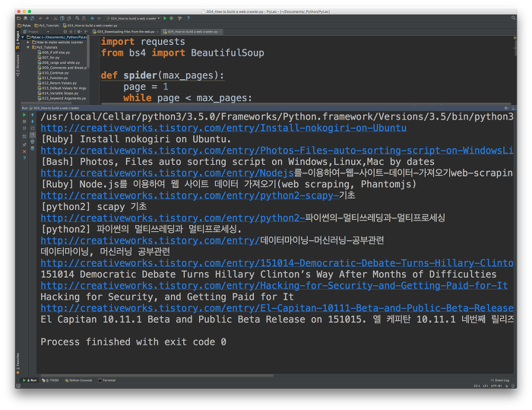Click the Cut scissors icon
This screenshot has height=410, width=532.
pos(55,18)
